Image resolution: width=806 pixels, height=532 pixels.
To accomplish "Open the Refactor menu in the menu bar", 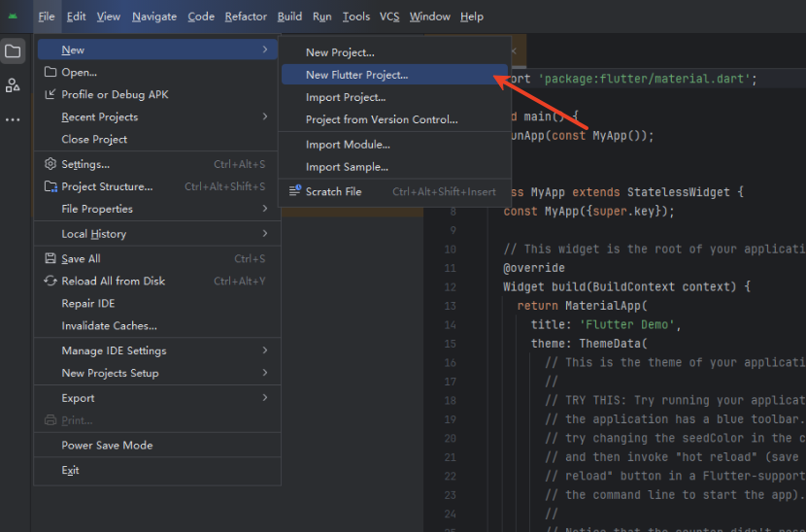I will pos(246,17).
